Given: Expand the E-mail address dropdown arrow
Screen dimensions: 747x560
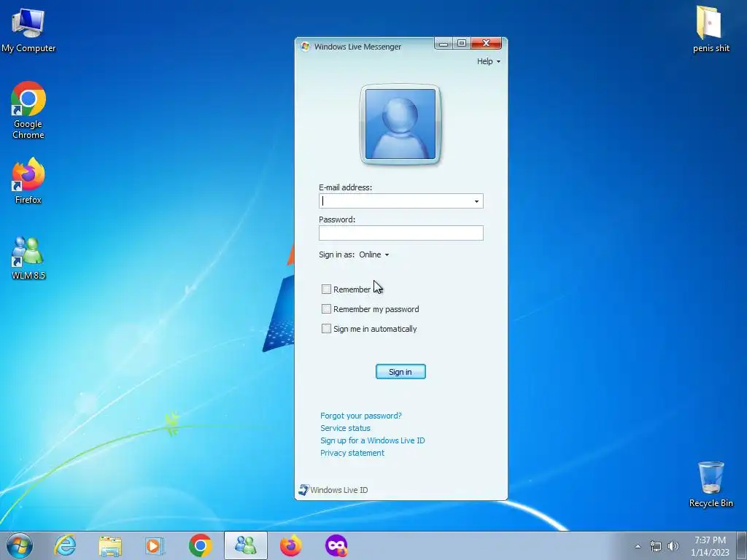Looking at the screenshot, I should [x=476, y=201].
